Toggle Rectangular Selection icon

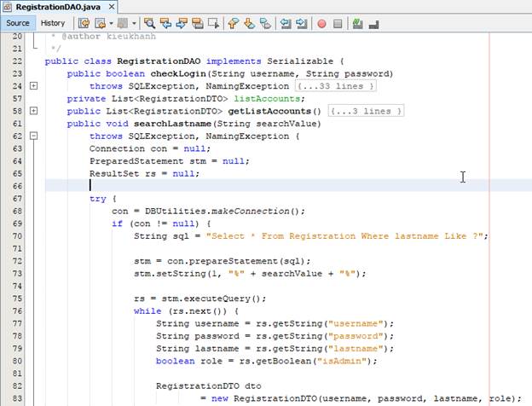coord(213,23)
